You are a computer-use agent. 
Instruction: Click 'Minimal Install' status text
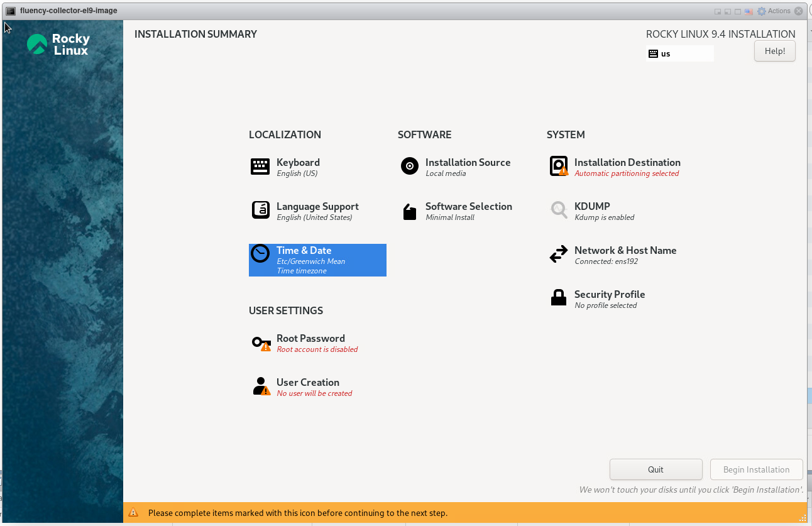click(x=450, y=217)
